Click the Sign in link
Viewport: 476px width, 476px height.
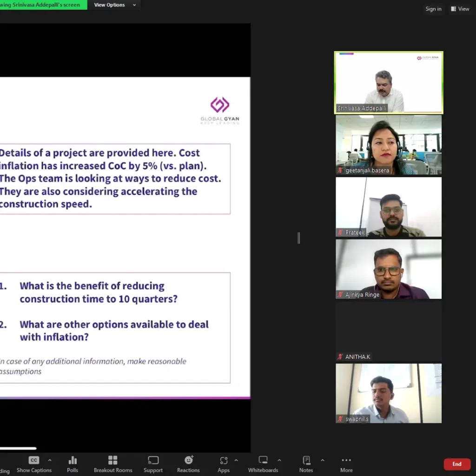pyautogui.click(x=433, y=9)
